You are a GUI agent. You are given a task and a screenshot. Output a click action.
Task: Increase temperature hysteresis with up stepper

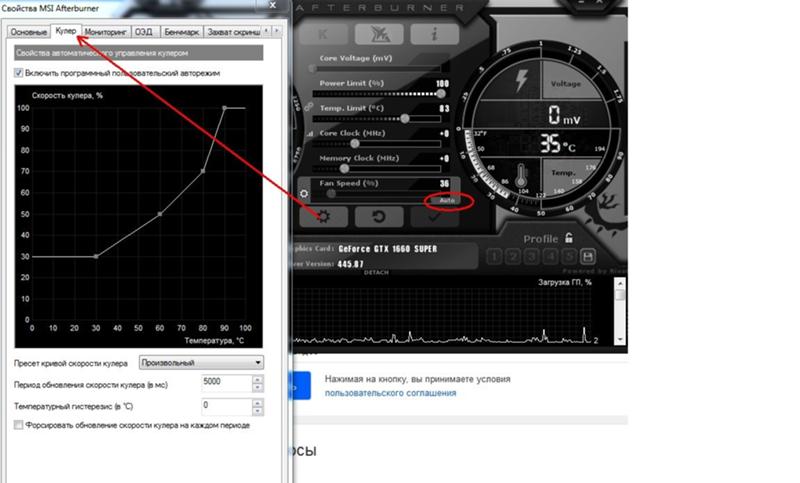pos(258,403)
